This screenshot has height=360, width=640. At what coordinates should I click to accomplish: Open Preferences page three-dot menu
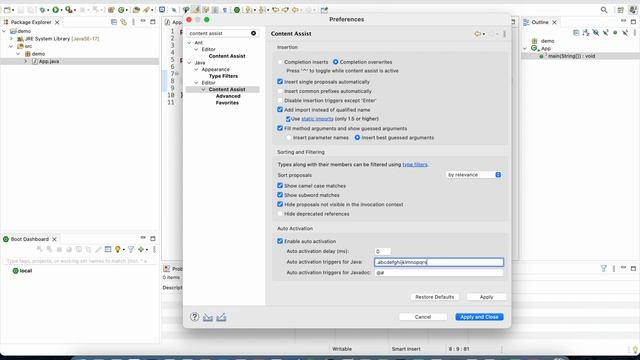tap(504, 34)
